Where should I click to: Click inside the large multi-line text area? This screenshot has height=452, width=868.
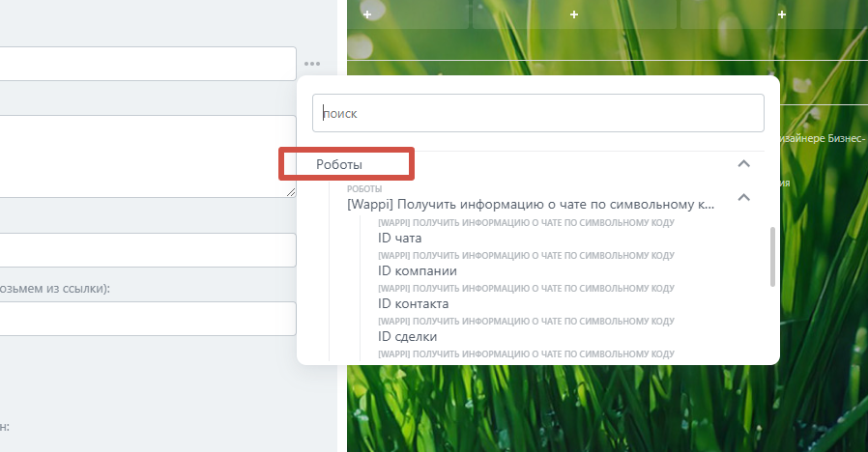(147, 156)
